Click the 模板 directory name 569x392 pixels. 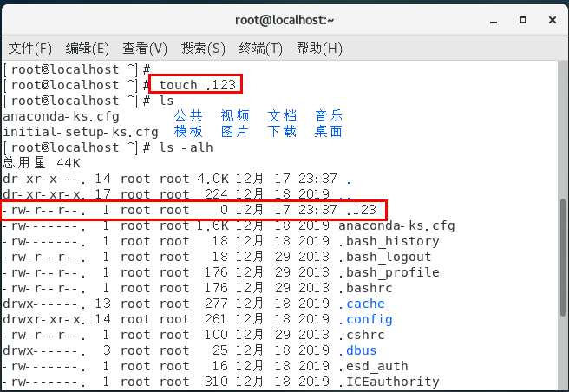188,132
